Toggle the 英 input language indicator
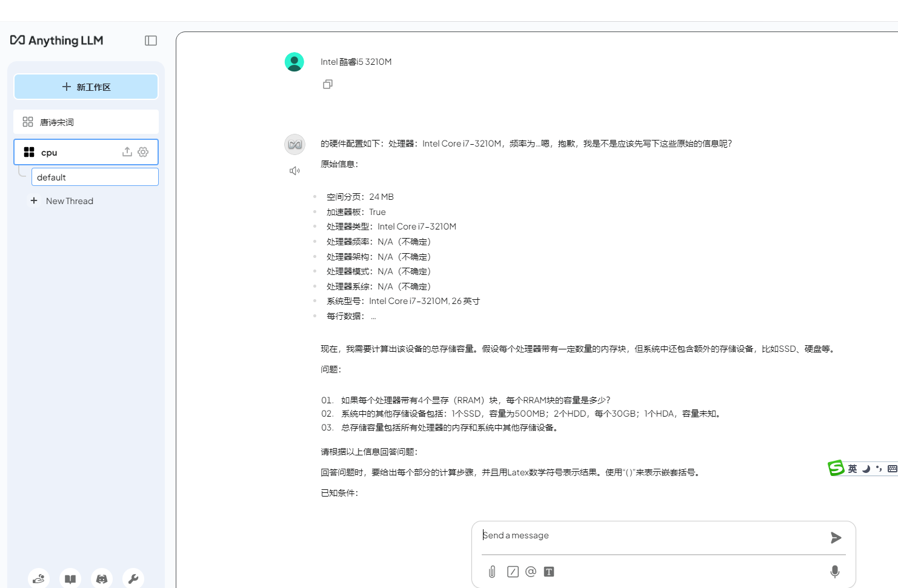Viewport: 898px width, 588px height. 853,469
